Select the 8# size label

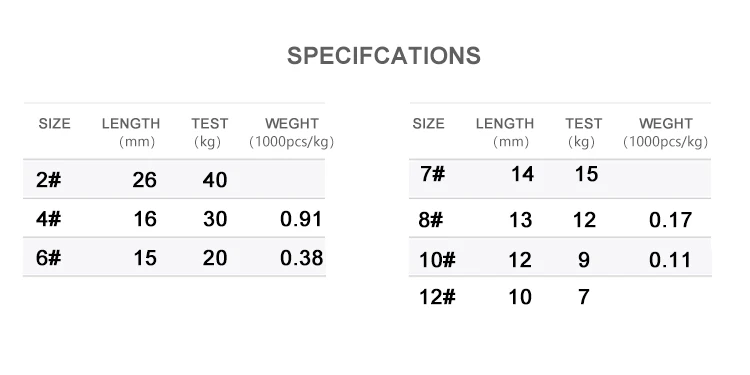(x=431, y=220)
